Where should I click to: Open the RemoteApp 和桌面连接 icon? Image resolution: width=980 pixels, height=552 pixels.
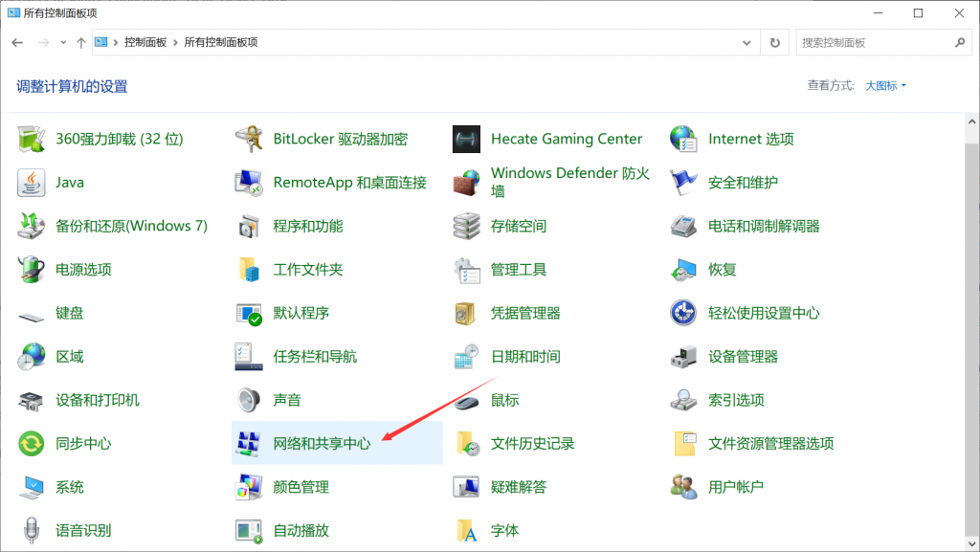coord(249,183)
